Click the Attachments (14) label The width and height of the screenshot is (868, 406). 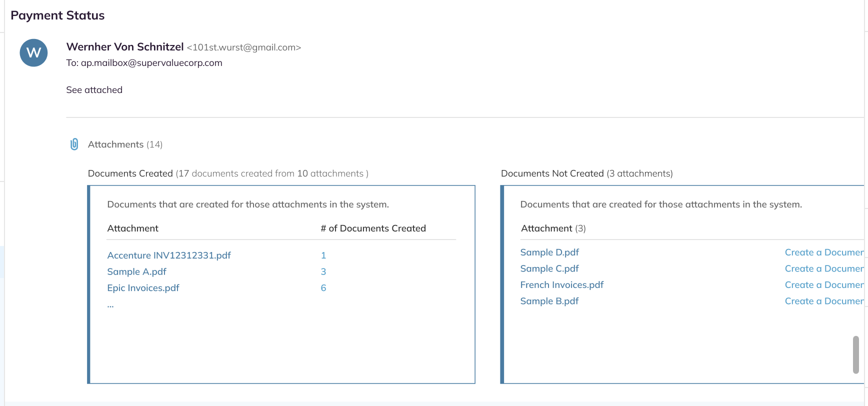125,144
